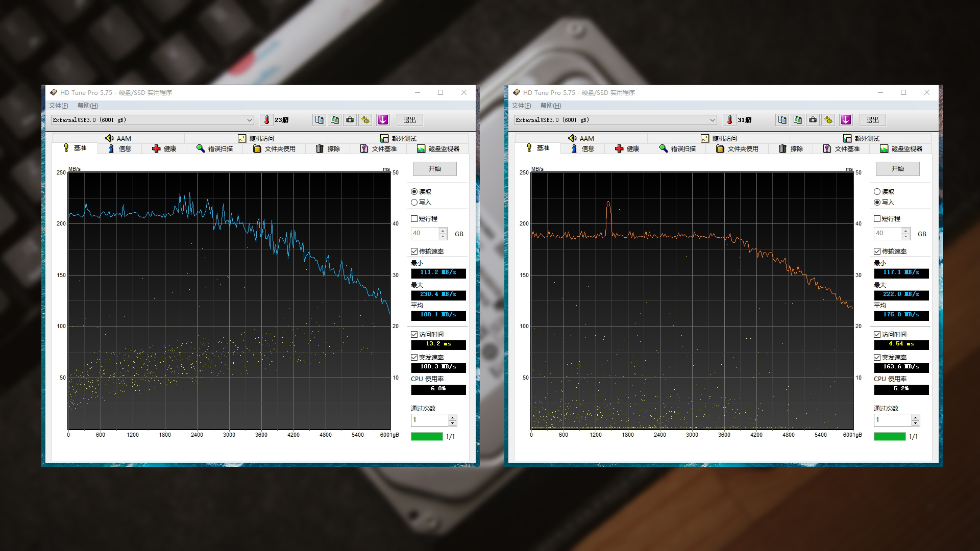Open the 文件(F) menu in left window

(x=58, y=106)
